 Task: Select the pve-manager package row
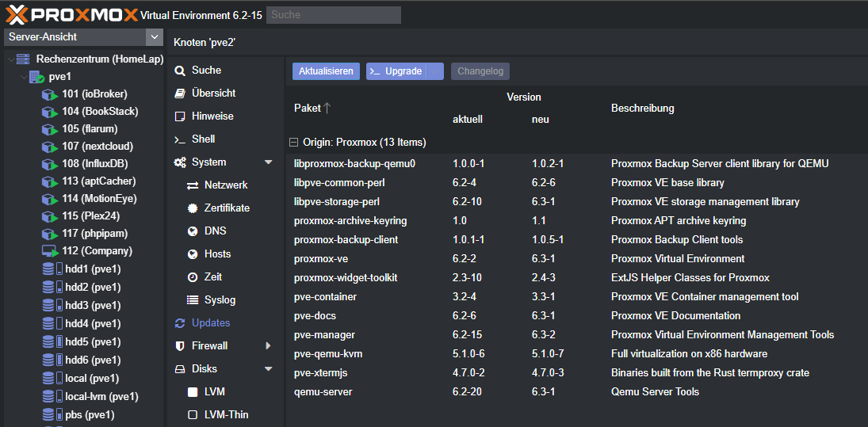577,334
